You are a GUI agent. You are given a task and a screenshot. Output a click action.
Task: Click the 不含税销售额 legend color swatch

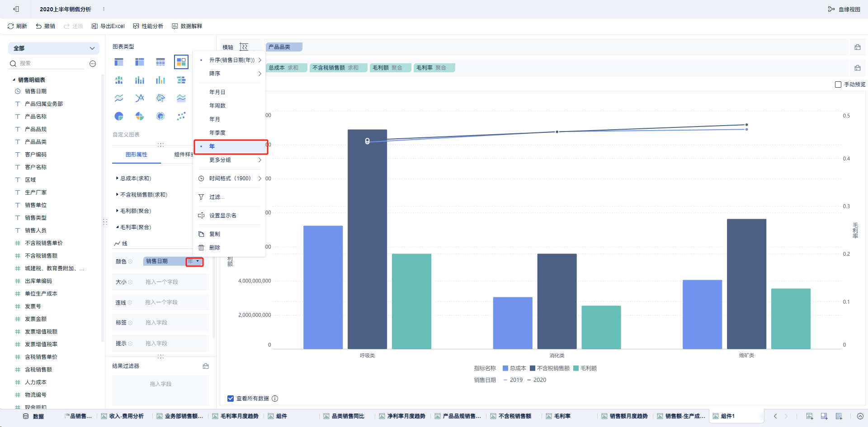pos(533,368)
